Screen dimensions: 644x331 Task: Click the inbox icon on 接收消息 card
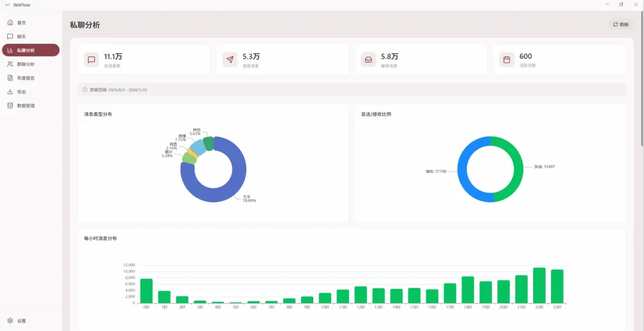coord(369,60)
